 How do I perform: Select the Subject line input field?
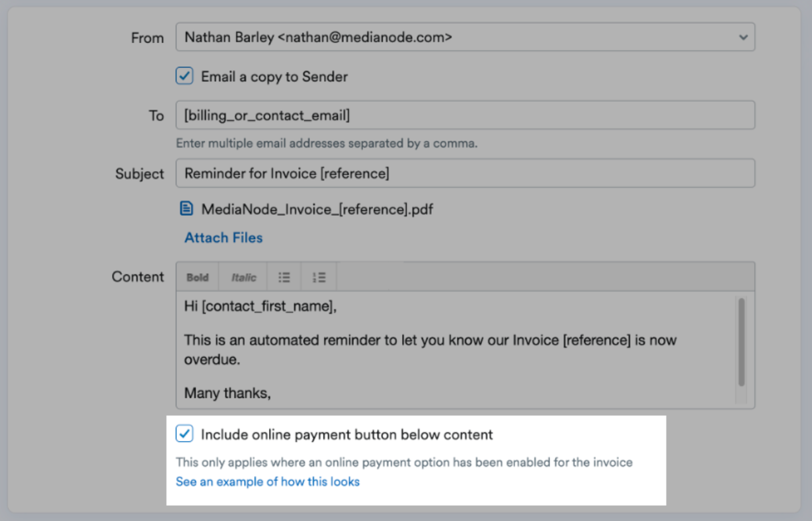465,173
